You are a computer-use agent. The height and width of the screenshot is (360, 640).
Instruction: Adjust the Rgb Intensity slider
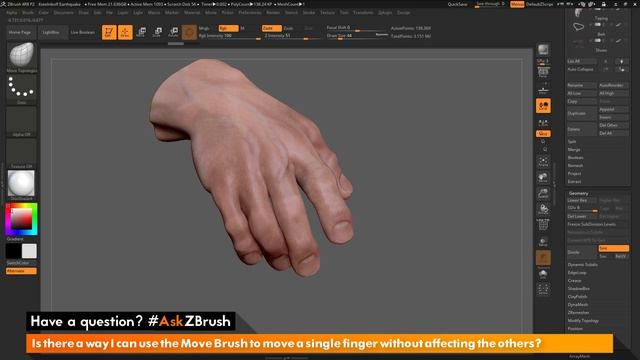point(229,36)
